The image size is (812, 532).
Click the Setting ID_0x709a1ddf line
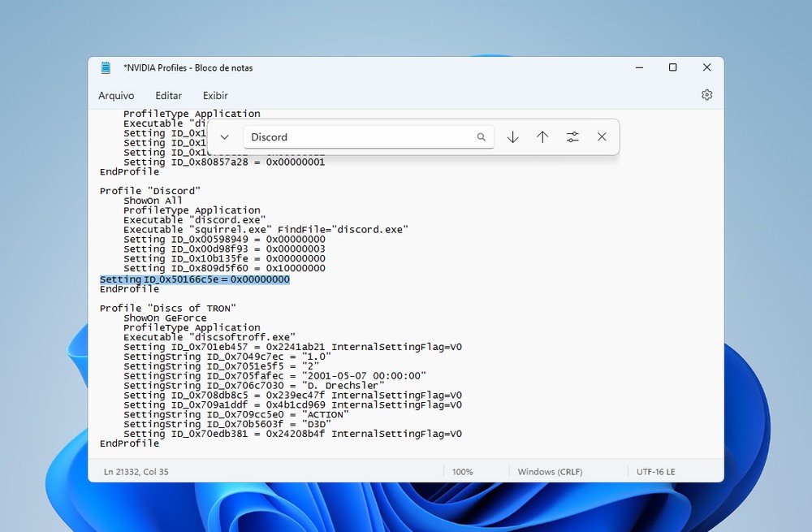coord(292,405)
